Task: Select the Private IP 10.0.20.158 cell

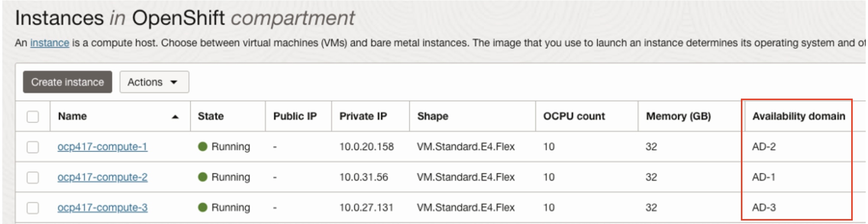Action: coord(366,147)
